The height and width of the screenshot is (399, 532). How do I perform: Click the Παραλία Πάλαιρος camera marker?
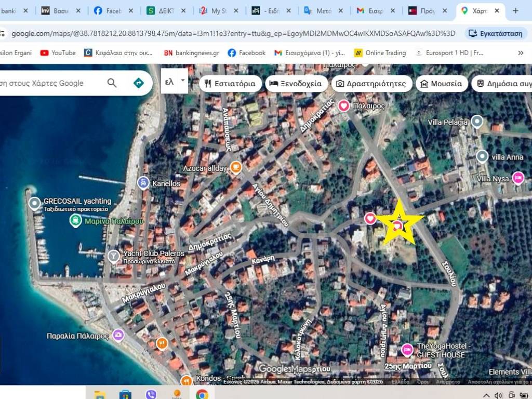pyautogui.click(x=118, y=335)
